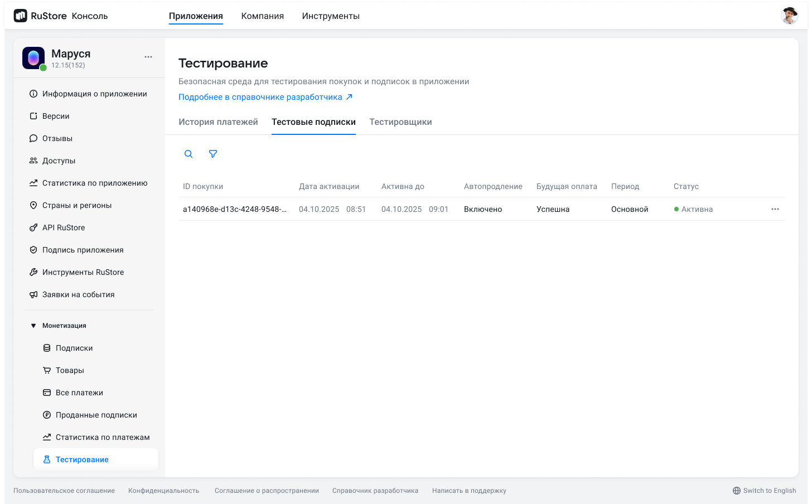Open the Компания menu item

coord(262,16)
